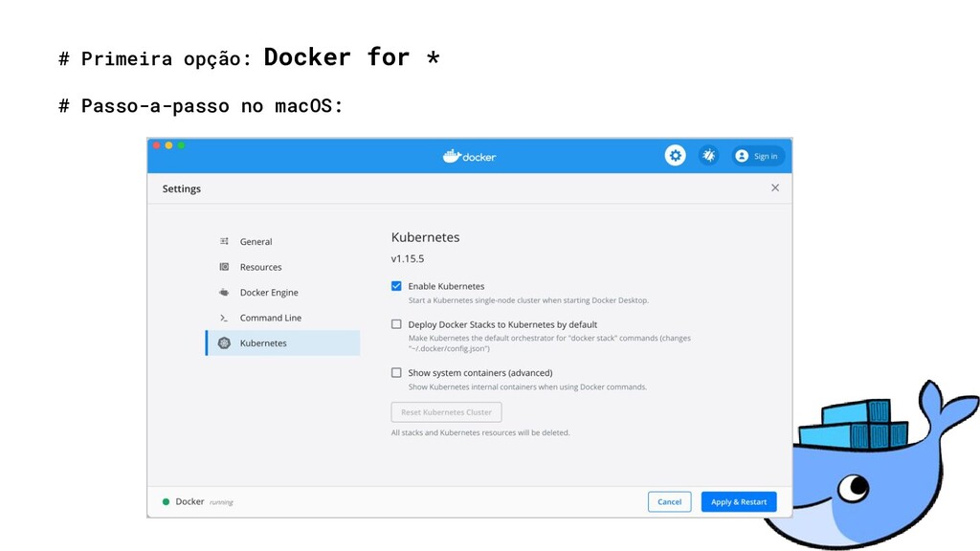Click the Settings title text
980x551 pixels.
[181, 188]
